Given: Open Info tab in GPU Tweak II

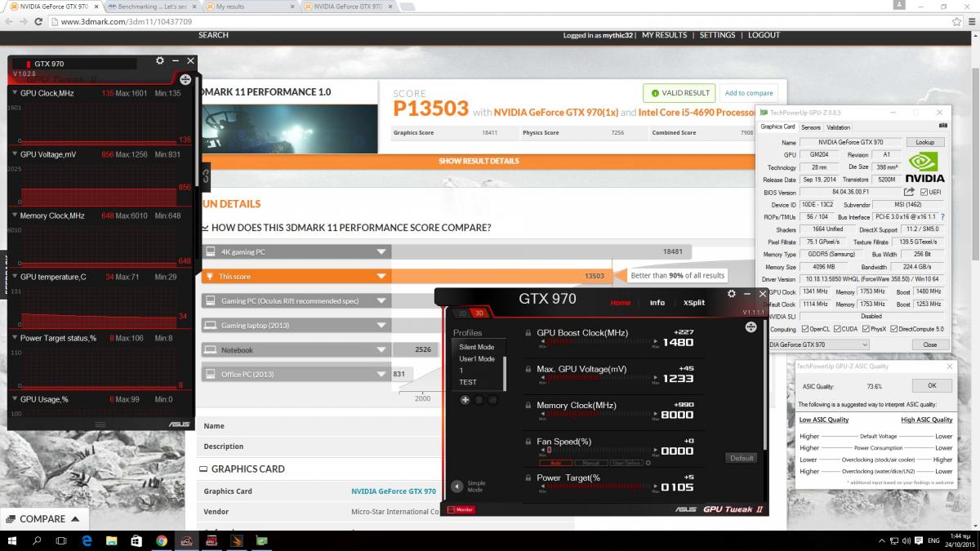Looking at the screenshot, I should (657, 302).
